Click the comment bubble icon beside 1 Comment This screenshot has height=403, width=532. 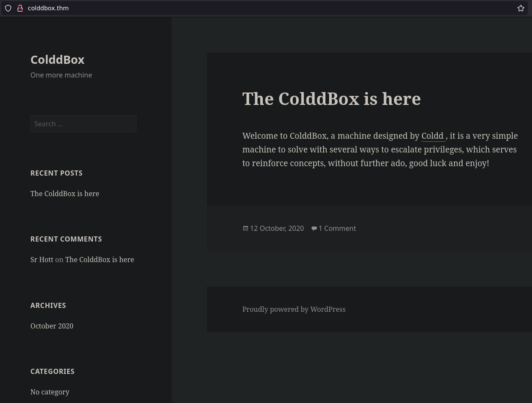click(x=314, y=228)
